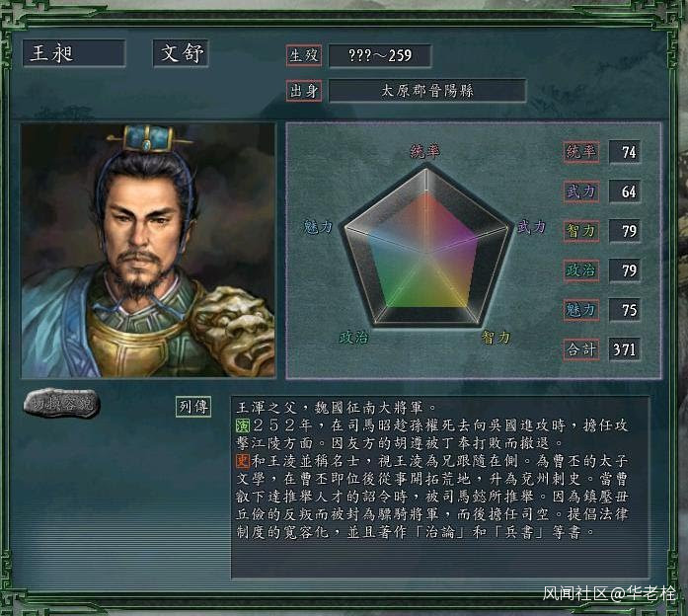Screen dimensions: 688x616
Task: Click the character name field 王昶
Action: coord(74,53)
